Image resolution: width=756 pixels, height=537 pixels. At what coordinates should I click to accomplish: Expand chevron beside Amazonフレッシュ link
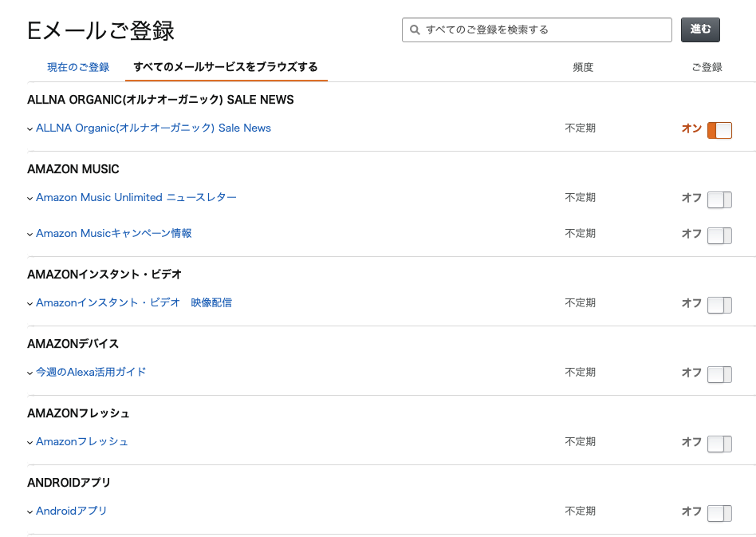tap(30, 442)
